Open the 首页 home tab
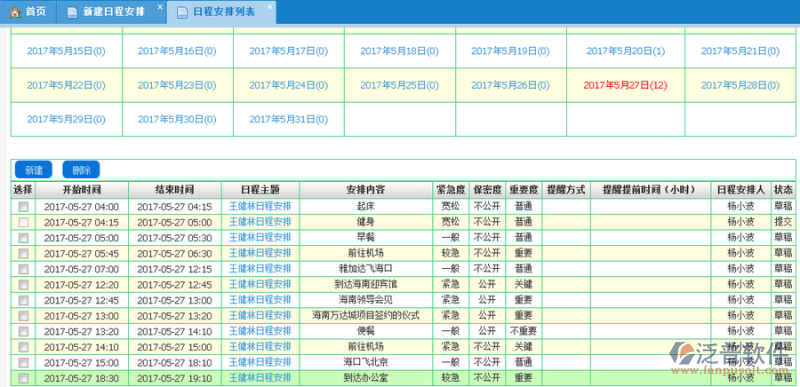The image size is (800, 387). (x=28, y=12)
